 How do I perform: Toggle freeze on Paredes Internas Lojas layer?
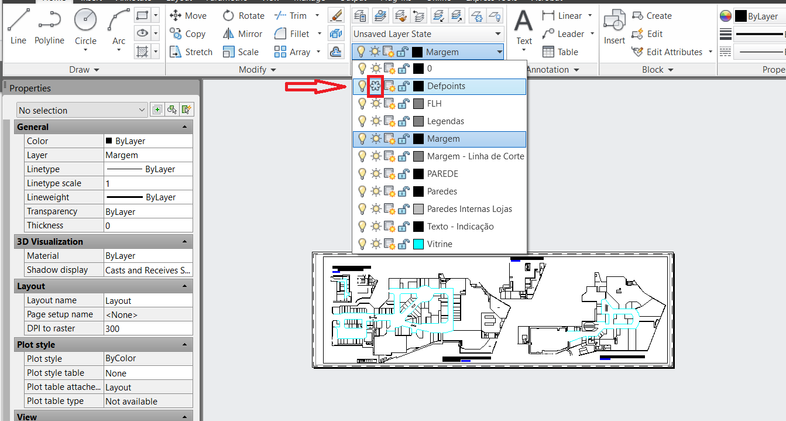(x=375, y=209)
